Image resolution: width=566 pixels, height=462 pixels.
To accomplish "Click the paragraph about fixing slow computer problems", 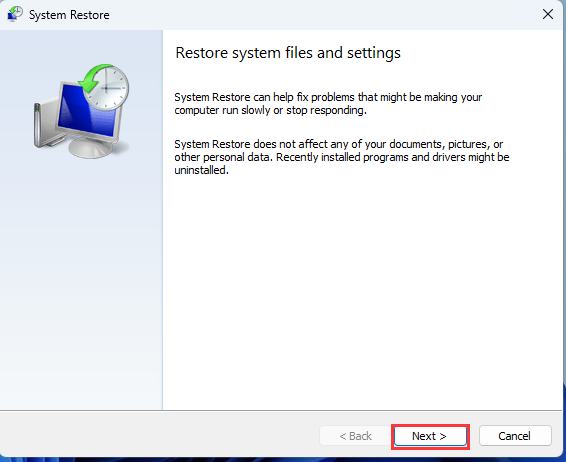I will pyautogui.click(x=328, y=104).
